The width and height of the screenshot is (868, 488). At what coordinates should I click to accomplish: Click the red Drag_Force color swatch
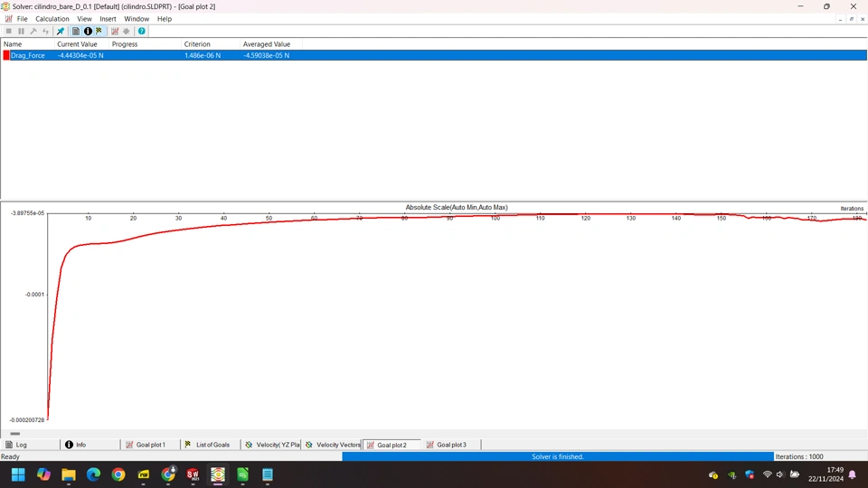tap(6, 55)
